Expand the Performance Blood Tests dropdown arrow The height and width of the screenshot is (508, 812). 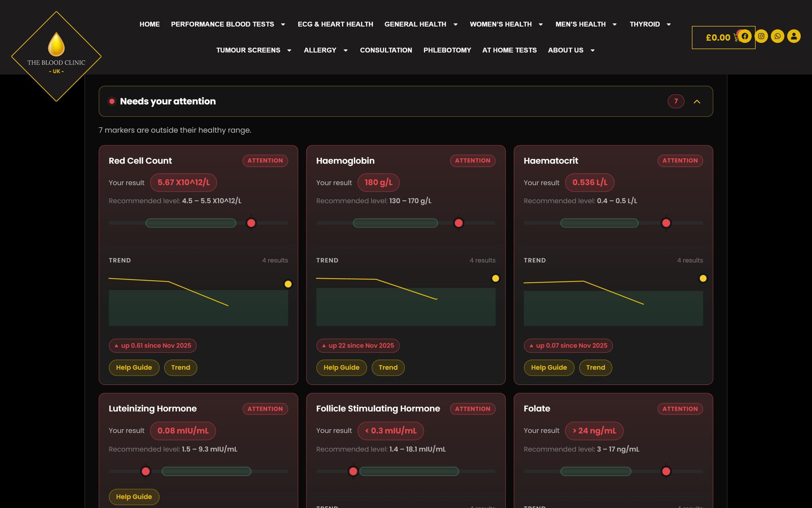283,24
